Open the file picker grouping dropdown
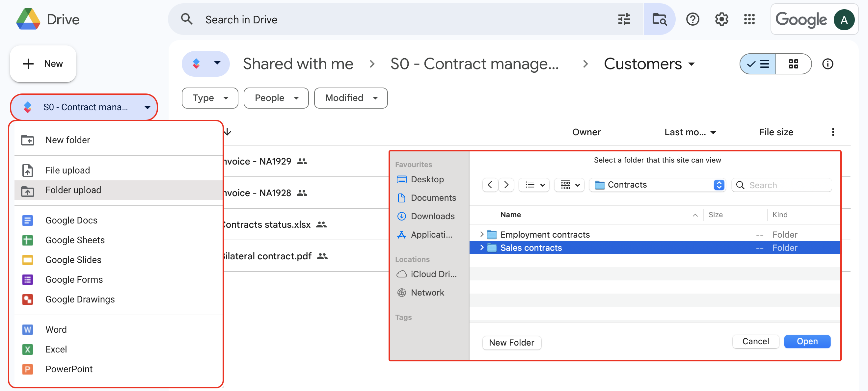The width and height of the screenshot is (868, 391). pyautogui.click(x=569, y=185)
